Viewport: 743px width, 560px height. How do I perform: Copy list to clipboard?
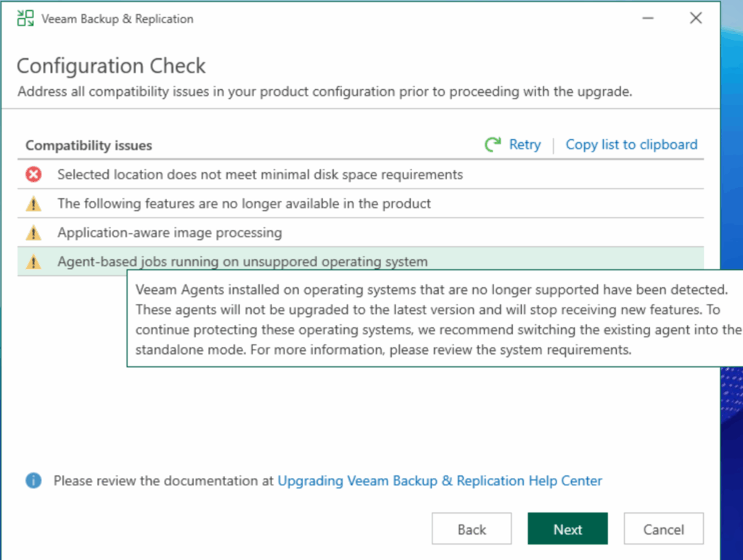pyautogui.click(x=631, y=144)
